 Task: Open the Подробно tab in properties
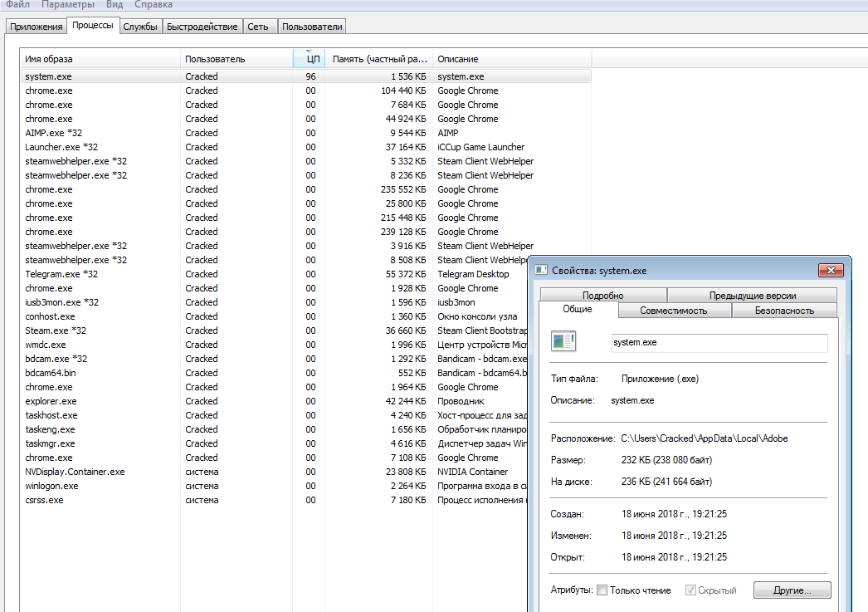[602, 296]
